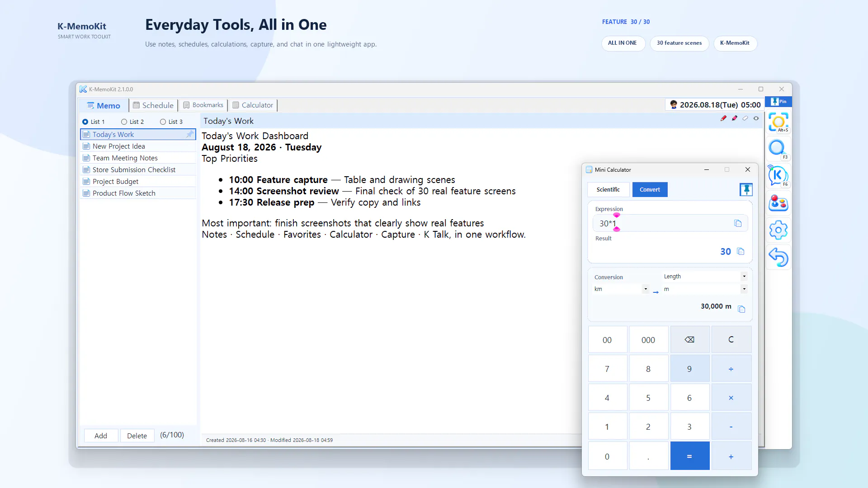This screenshot has height=488, width=868.
Task: Click the decimal point key
Action: click(x=648, y=456)
